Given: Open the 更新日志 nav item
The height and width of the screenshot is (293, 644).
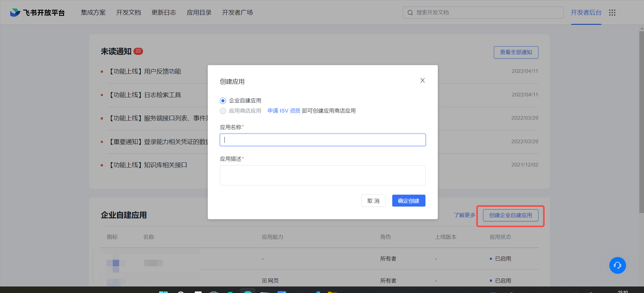Looking at the screenshot, I should [x=164, y=13].
